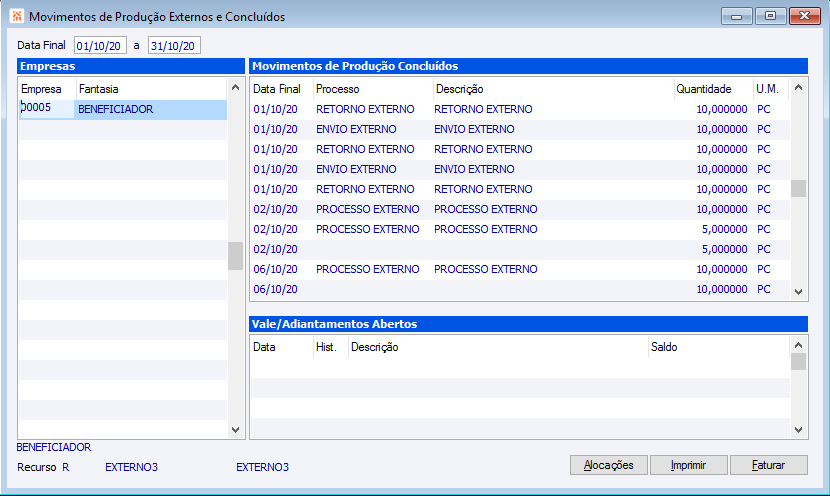Click the Recurso value R
Screen dimensions: 830x496
[x=66, y=467]
